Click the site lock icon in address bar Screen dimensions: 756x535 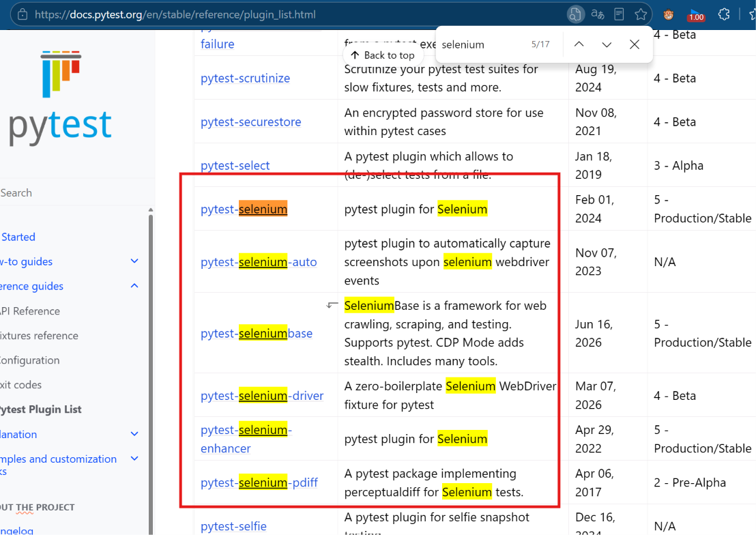point(23,14)
